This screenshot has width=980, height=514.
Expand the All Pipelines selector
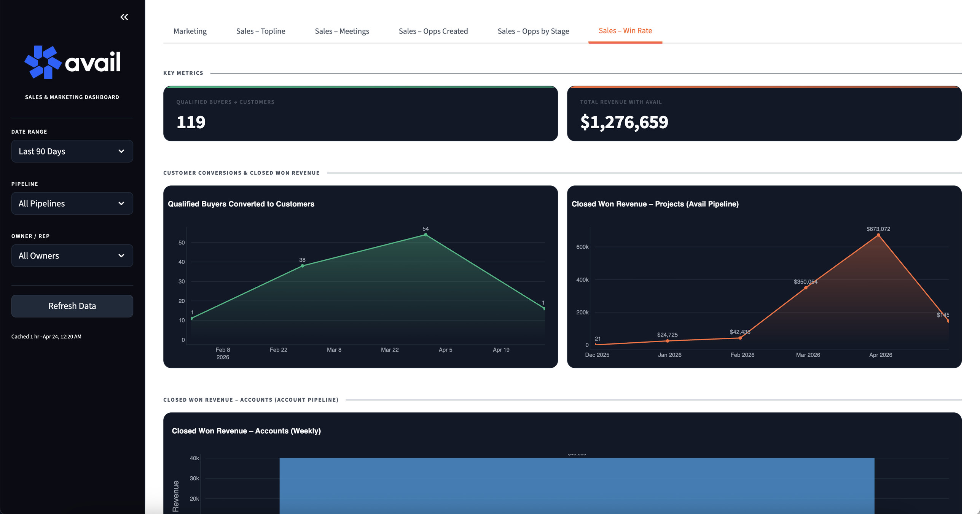tap(72, 203)
